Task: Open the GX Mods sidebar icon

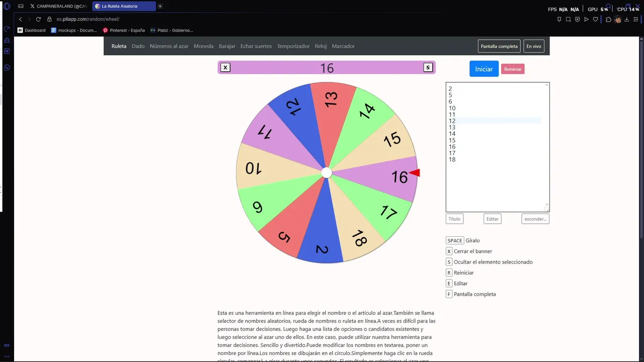Action: 7,51
